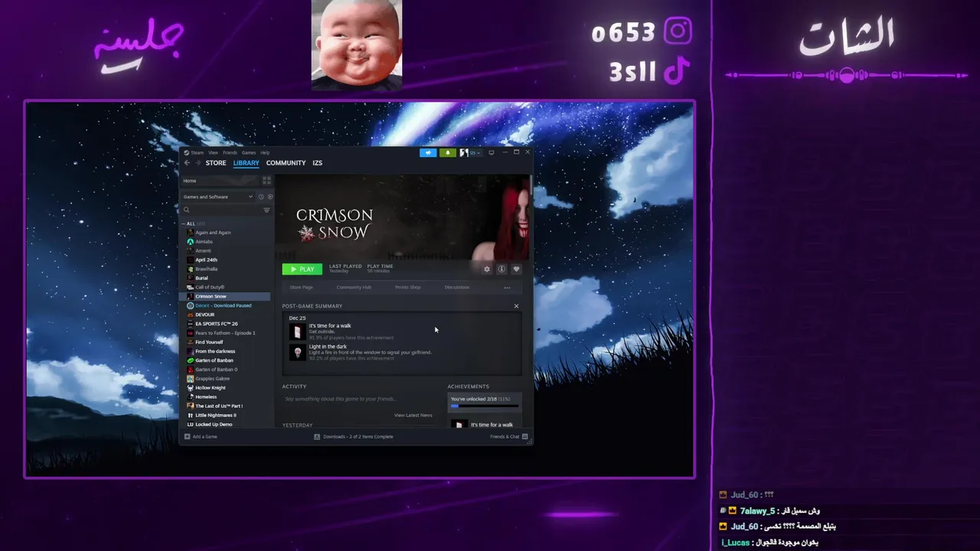Click the Add a Game plus icon

(187, 436)
